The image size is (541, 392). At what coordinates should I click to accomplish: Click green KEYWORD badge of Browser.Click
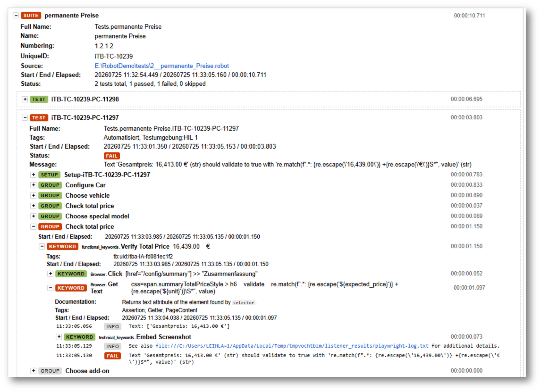tap(71, 274)
